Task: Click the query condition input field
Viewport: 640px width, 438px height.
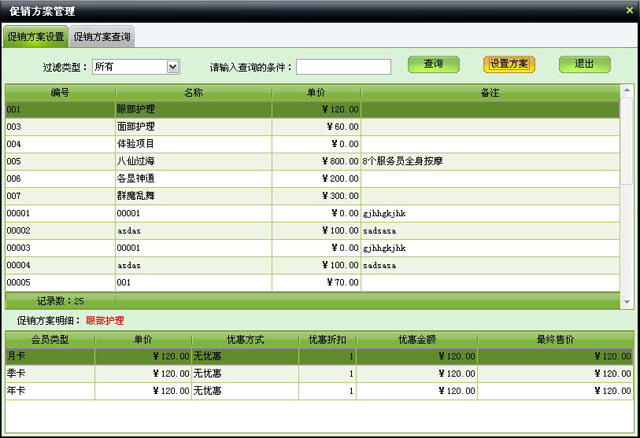Action: coord(343,67)
